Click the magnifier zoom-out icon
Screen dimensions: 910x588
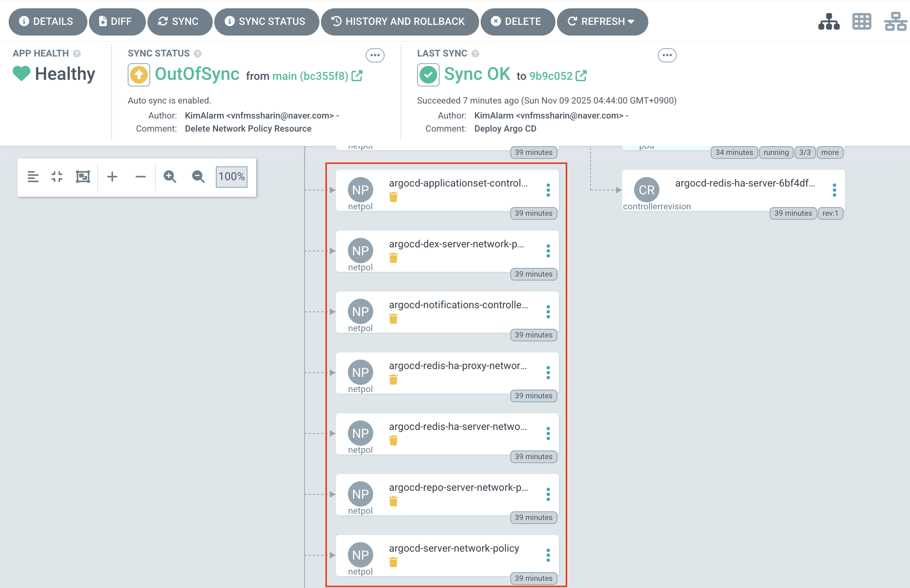198,177
